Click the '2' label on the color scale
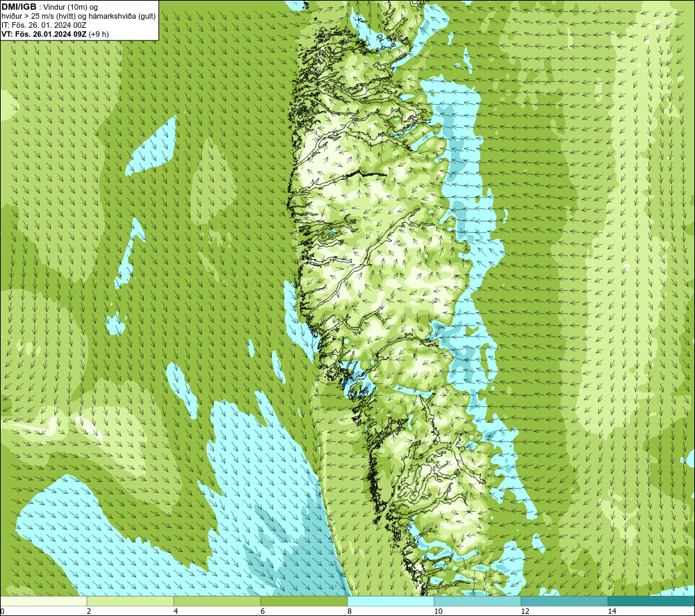Image resolution: width=695 pixels, height=616 pixels. pos(89,611)
